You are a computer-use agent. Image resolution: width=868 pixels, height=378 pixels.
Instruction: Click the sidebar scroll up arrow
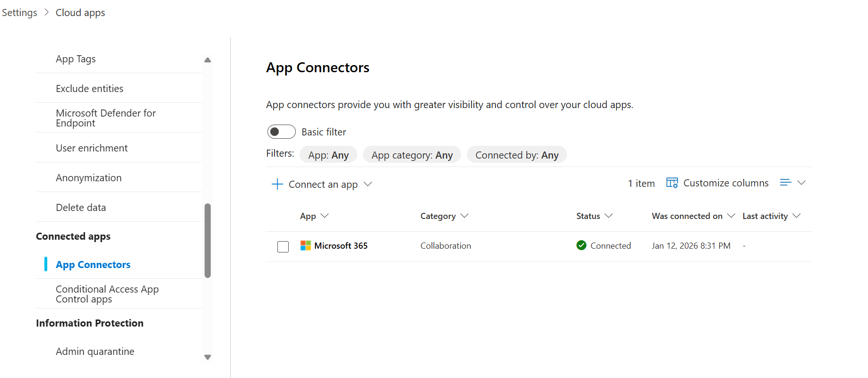pos(207,60)
